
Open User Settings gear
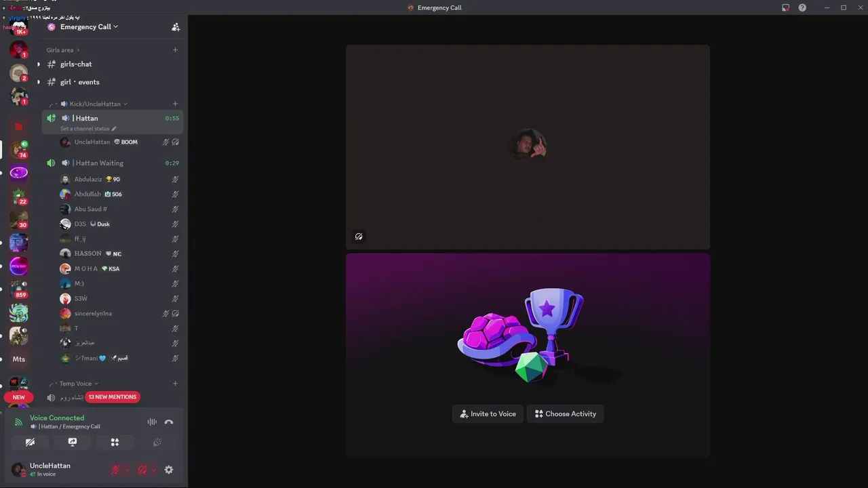pyautogui.click(x=169, y=470)
